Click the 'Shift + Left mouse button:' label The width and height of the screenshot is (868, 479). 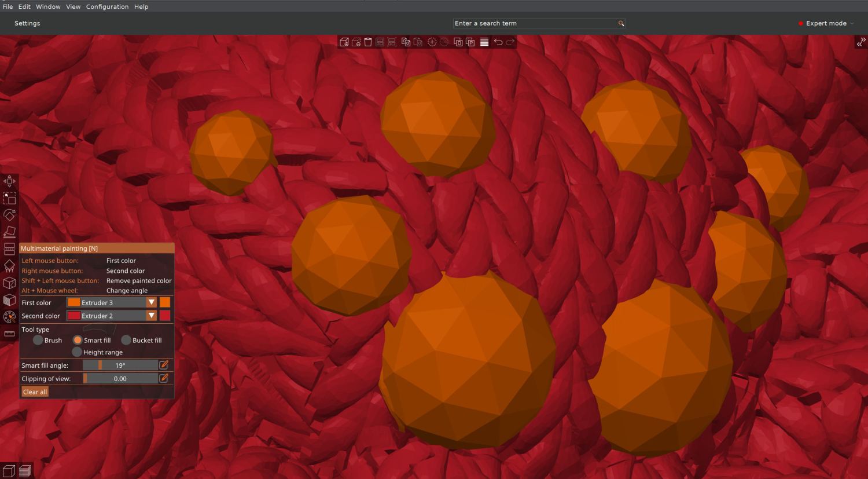[60, 281]
